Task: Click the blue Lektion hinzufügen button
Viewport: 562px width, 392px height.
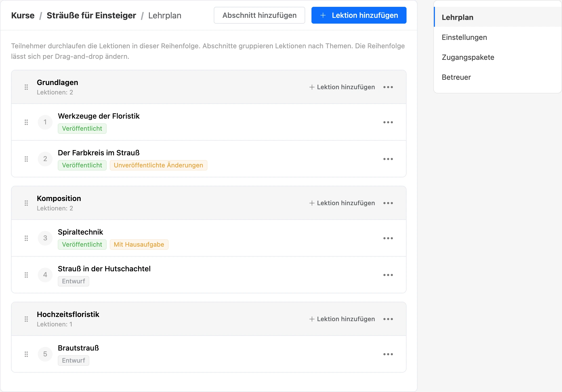Action: point(359,15)
